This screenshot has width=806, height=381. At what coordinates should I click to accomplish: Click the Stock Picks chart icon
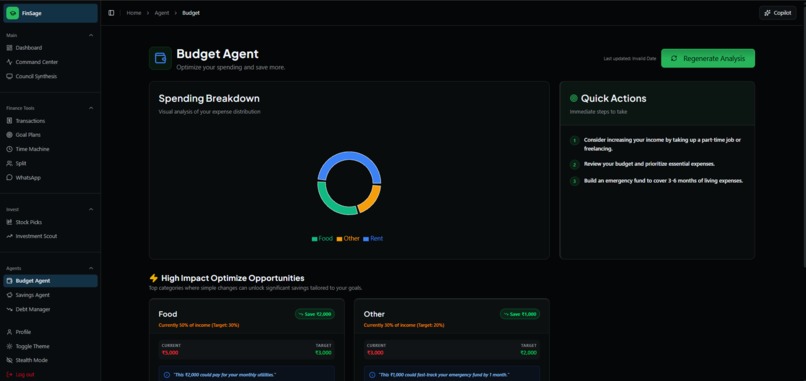9,222
